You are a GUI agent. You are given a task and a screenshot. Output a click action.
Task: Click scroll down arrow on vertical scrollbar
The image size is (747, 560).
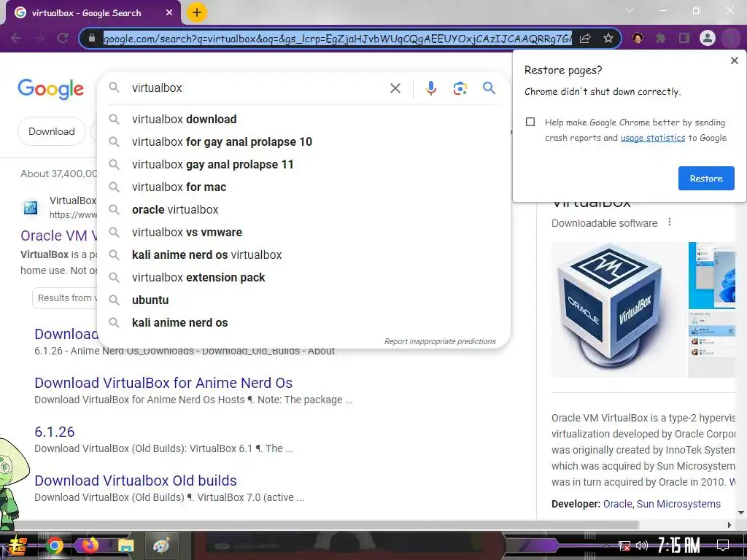click(741, 513)
